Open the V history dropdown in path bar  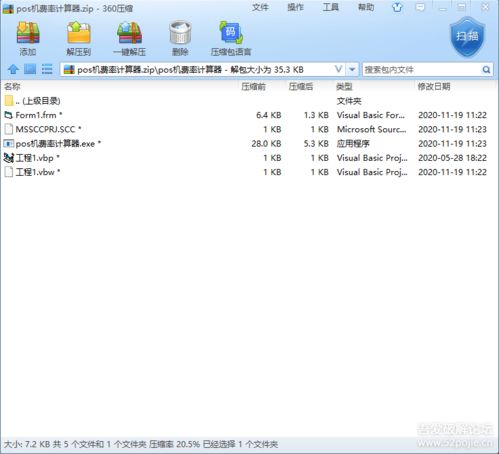339,69
